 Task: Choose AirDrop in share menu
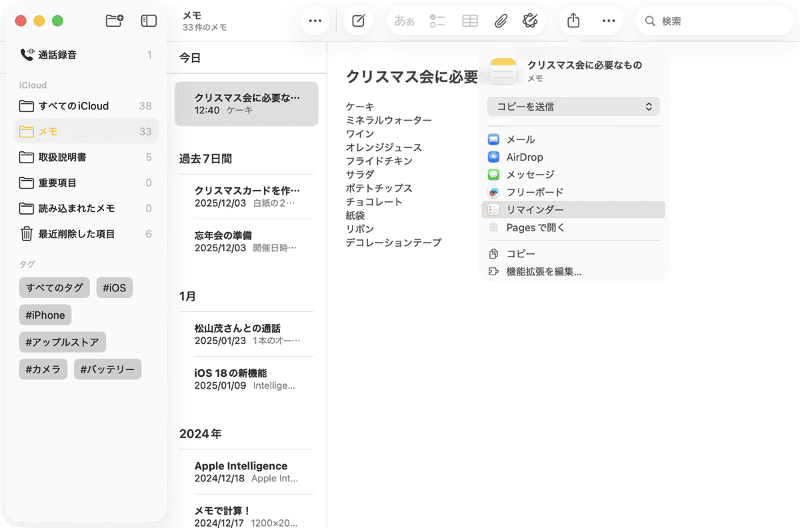573,157
